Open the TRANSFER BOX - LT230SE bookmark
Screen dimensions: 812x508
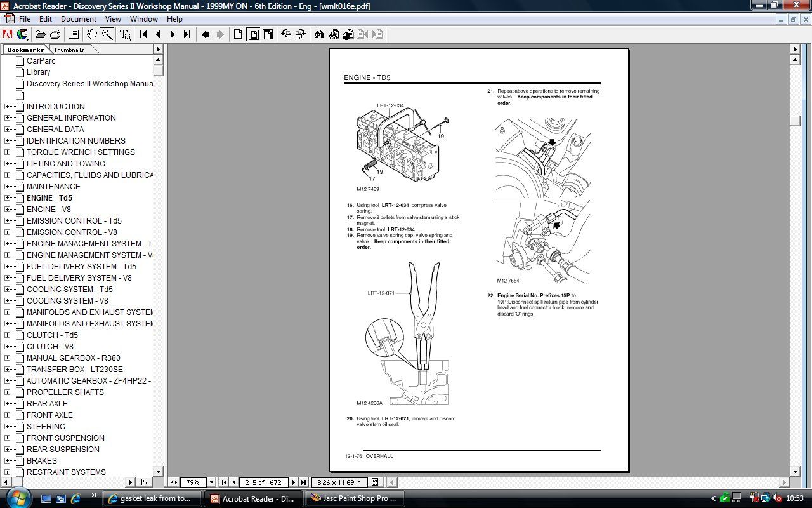[75, 370]
